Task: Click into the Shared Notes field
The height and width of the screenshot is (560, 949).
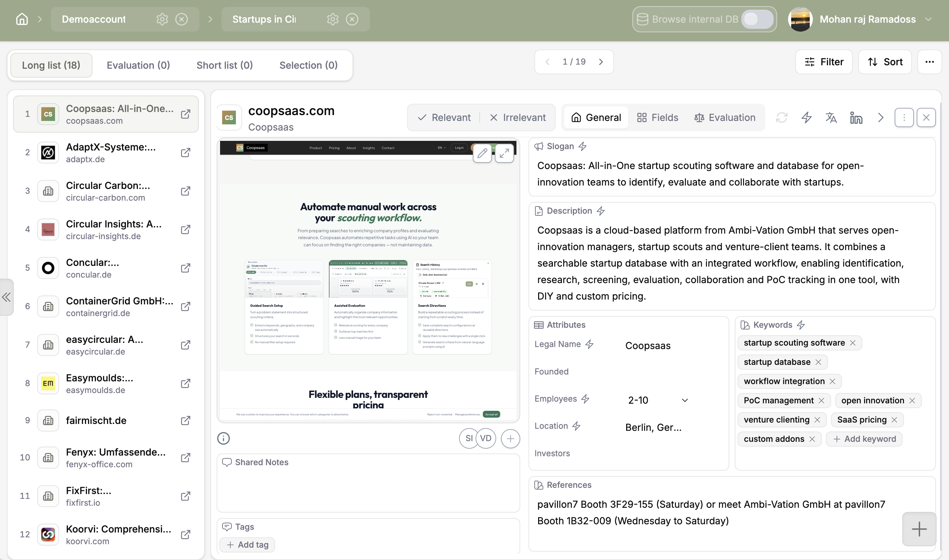Action: pyautogui.click(x=368, y=483)
